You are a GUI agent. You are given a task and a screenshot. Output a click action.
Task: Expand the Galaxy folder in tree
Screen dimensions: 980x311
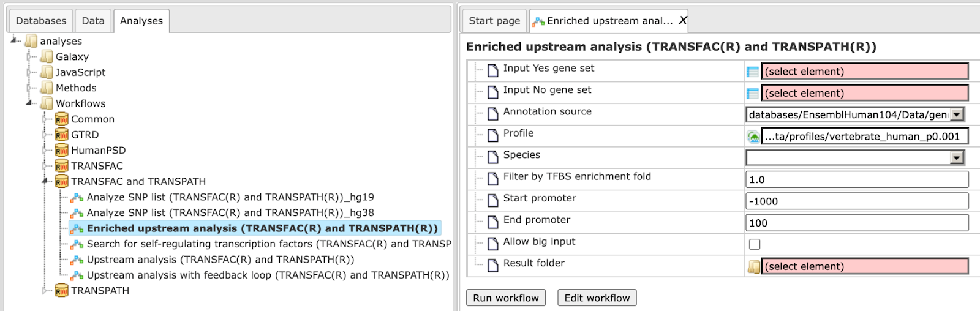29,57
